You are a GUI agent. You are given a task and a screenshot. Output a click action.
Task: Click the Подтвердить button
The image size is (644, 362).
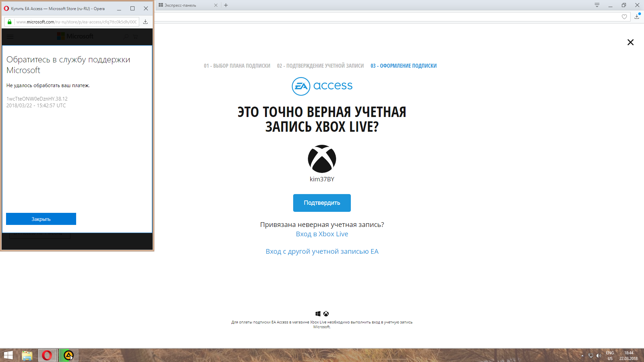point(322,203)
